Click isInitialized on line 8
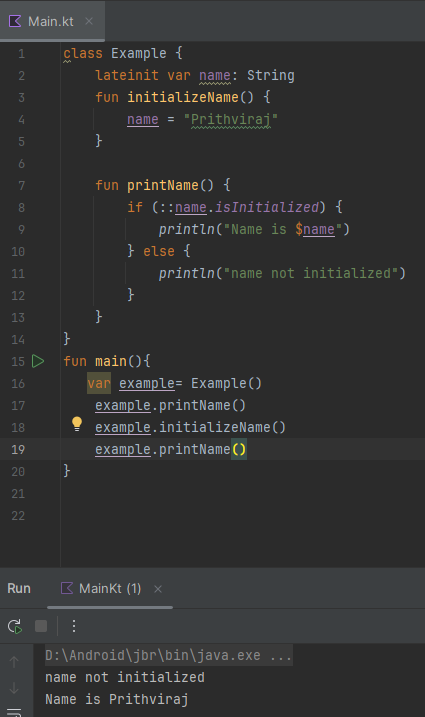The width and height of the screenshot is (425, 717). [x=267, y=207]
